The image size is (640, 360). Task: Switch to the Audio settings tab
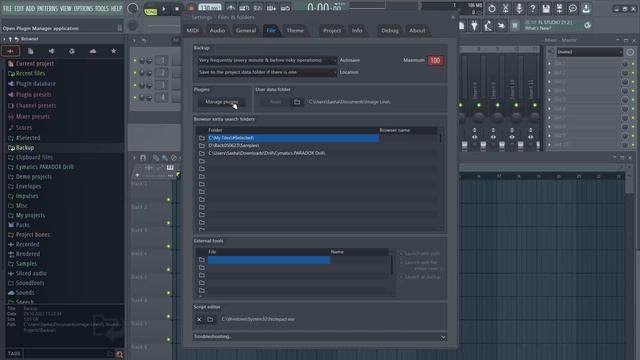pos(217,31)
